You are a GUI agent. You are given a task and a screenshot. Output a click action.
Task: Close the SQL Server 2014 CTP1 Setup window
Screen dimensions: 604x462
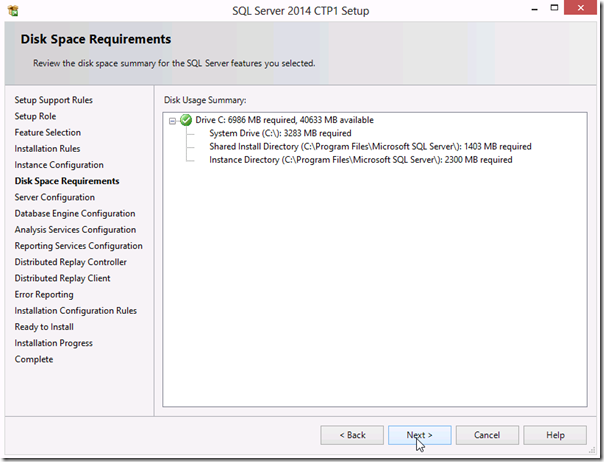coord(581,8)
